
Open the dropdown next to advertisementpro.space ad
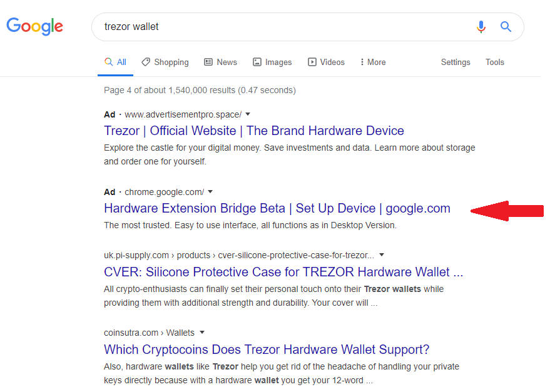tap(247, 114)
